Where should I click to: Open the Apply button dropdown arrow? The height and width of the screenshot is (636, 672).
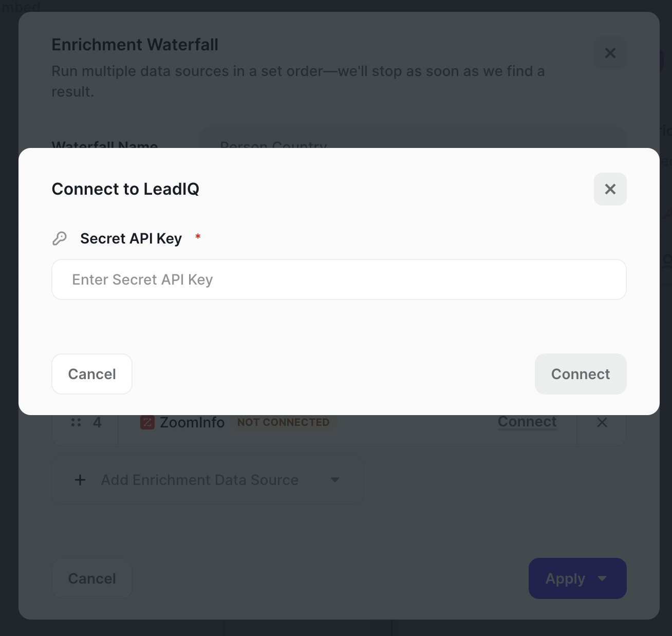click(x=603, y=578)
